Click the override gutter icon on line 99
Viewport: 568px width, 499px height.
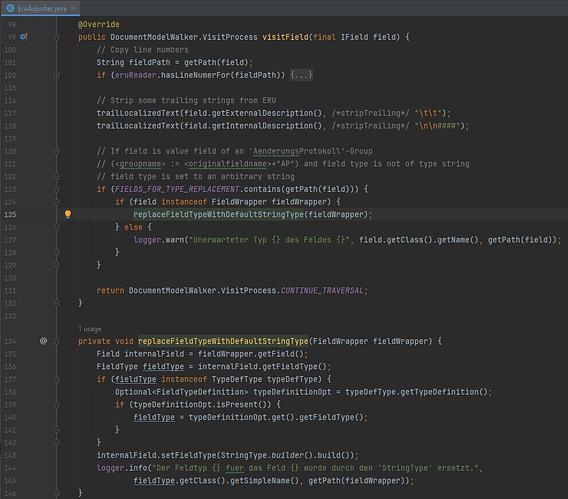[x=24, y=37]
